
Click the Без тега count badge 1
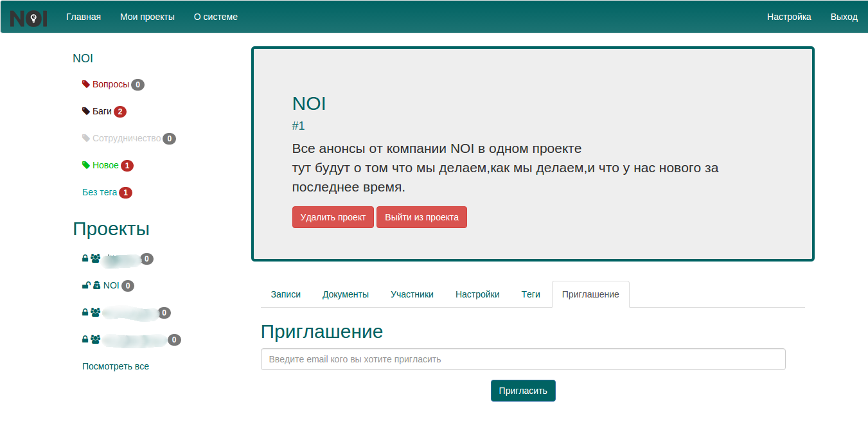click(x=125, y=193)
